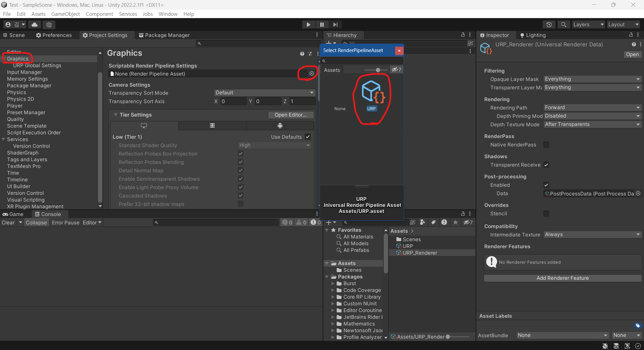
Task: Open Intermediate Texture dropdown
Action: pos(592,234)
